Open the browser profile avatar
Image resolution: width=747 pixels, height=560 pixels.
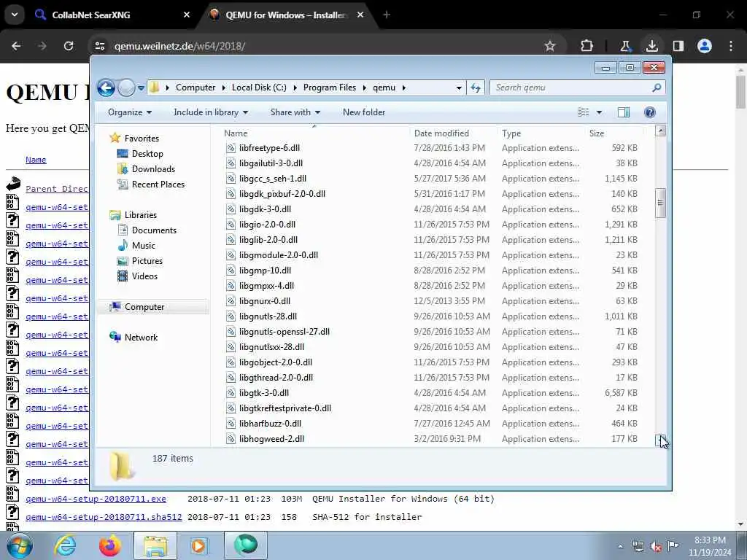pos(705,46)
